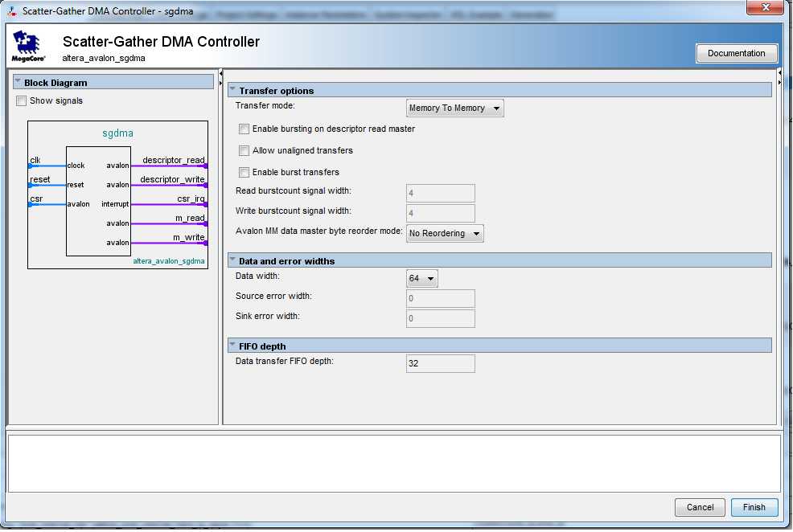
Task: Collapse the Transfer options section
Action: pos(232,89)
